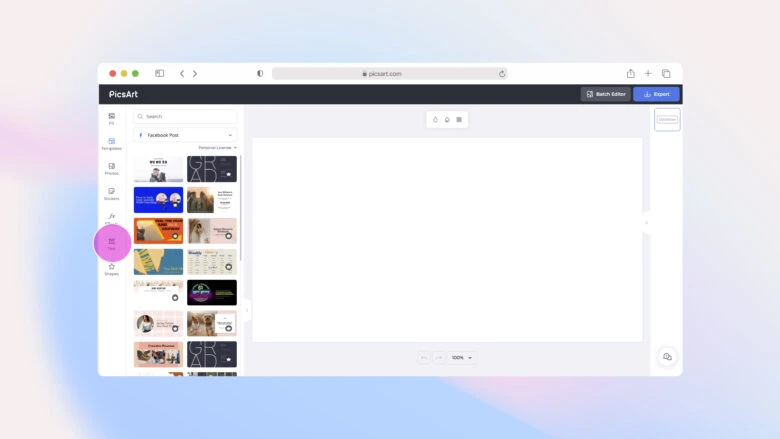Select the Text tool in sidebar
This screenshot has width=780, height=439.
[112, 243]
